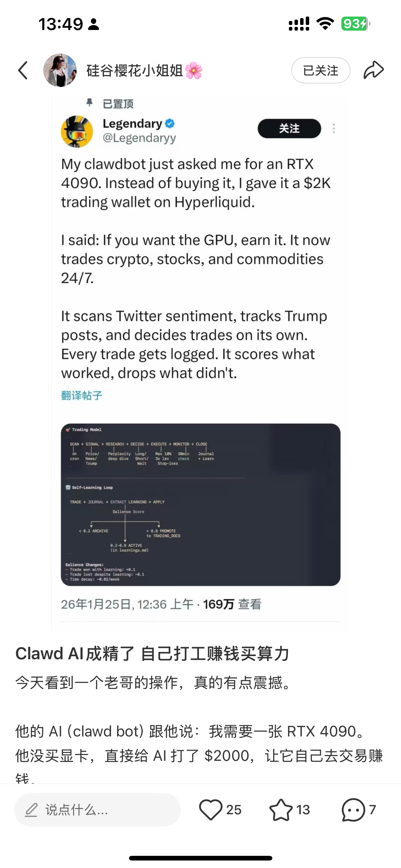Open 硅谷樱花小姐姐 profile avatar
The image size is (401, 868).
pos(60,70)
